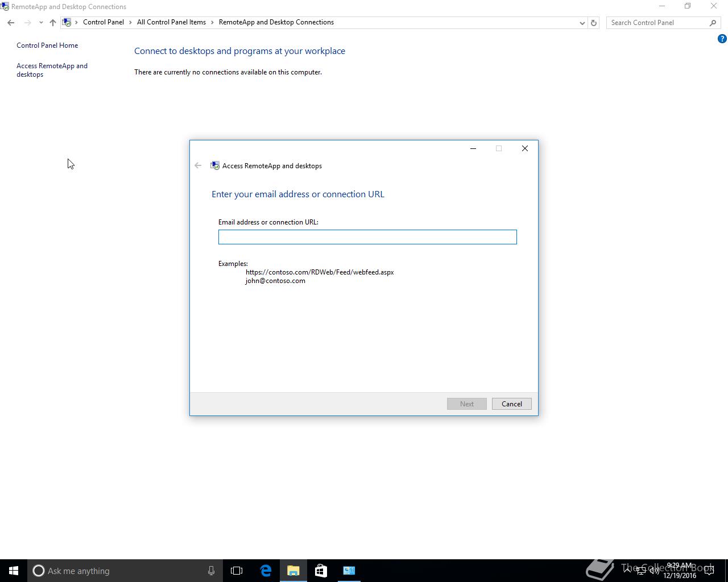728x582 pixels.
Task: Click the https://contoso.com example URL text
Action: click(x=320, y=272)
